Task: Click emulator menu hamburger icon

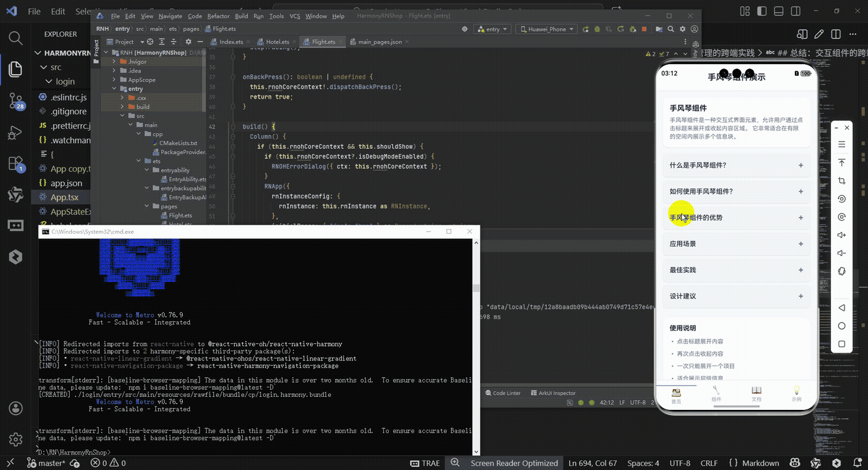Action: coord(842,144)
